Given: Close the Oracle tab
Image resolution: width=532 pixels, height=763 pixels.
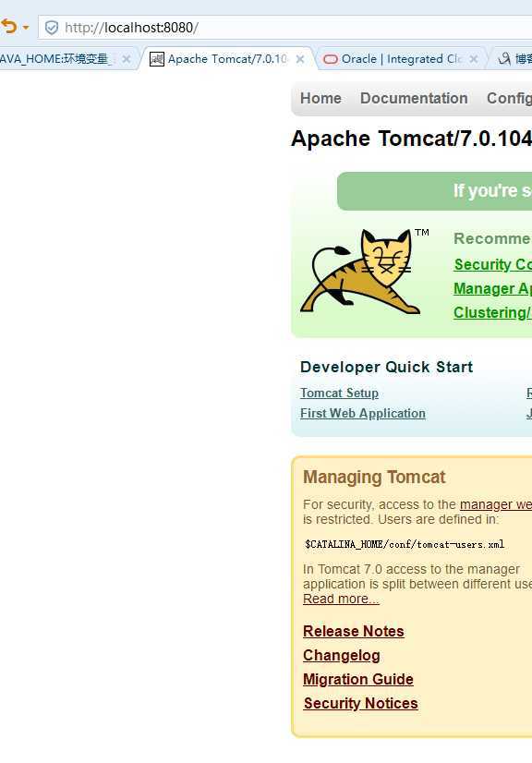Looking at the screenshot, I should pos(474,59).
